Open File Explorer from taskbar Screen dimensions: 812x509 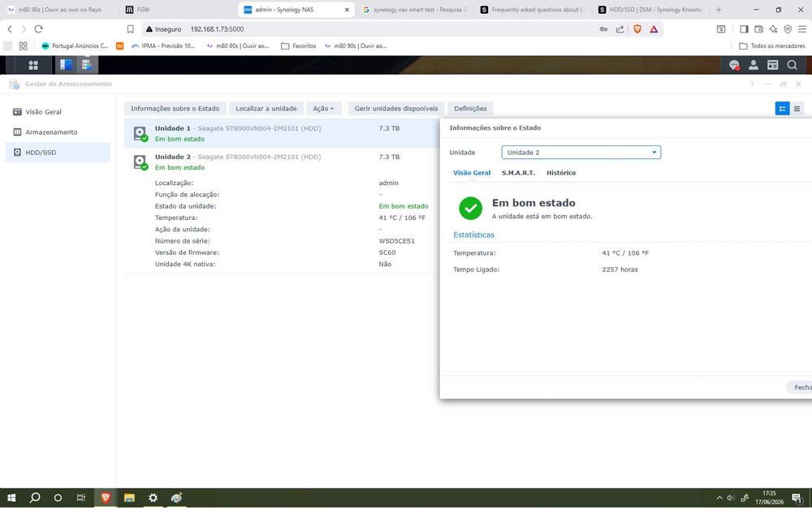pyautogui.click(x=129, y=498)
